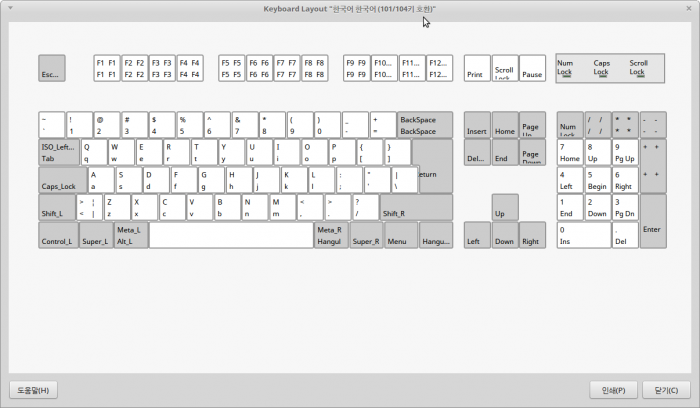Click the G letter key

point(212,180)
